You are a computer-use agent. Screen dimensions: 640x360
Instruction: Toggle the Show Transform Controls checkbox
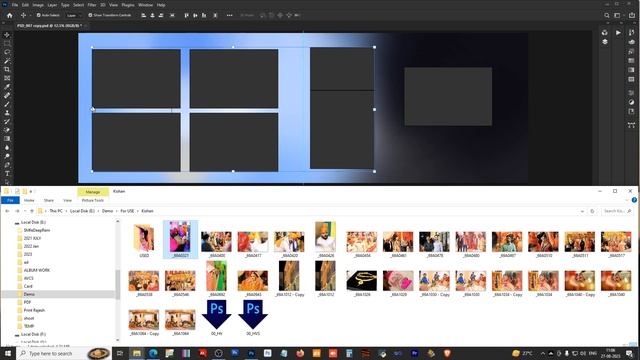coord(90,15)
